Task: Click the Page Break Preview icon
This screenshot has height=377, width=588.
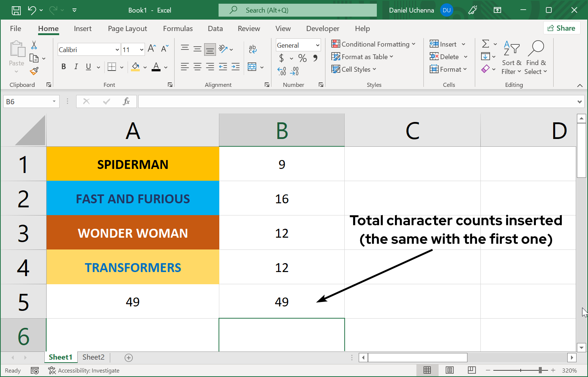Action: (x=472, y=370)
